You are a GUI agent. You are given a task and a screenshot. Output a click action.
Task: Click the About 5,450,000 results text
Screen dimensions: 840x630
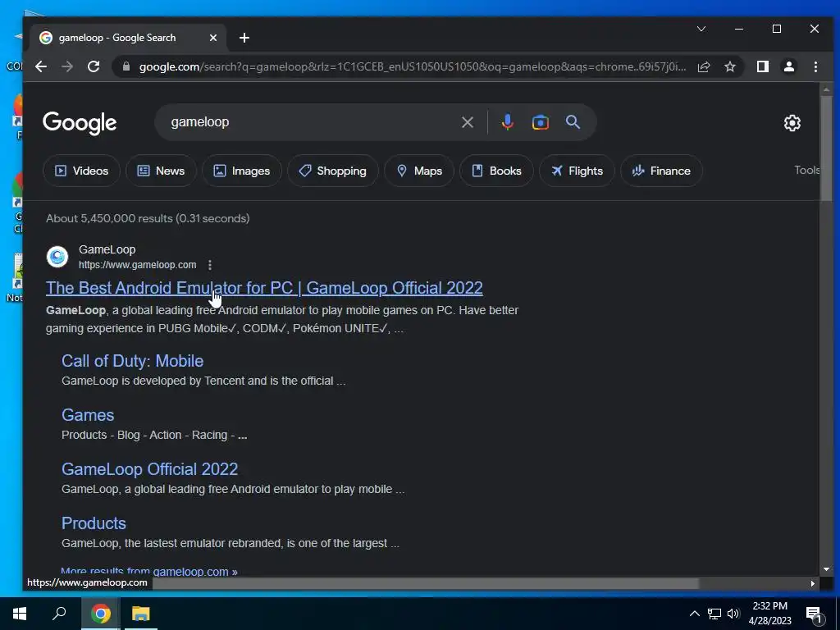pos(148,218)
